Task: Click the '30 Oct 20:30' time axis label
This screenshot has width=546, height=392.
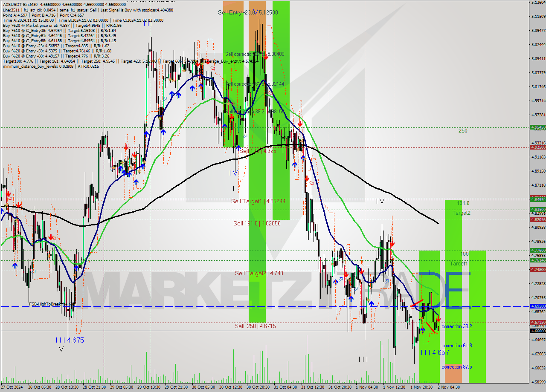Action: pyautogui.click(x=258, y=387)
